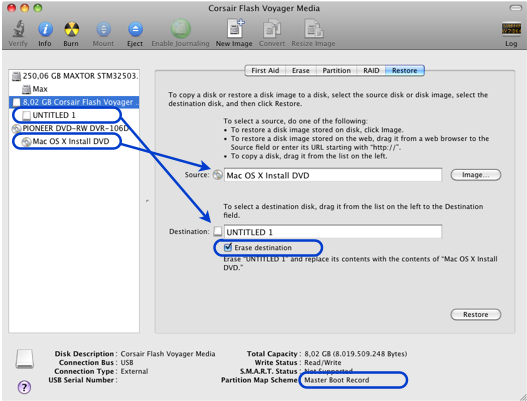Switch to the First Aid tab
The width and height of the screenshot is (527, 401).
click(x=265, y=71)
